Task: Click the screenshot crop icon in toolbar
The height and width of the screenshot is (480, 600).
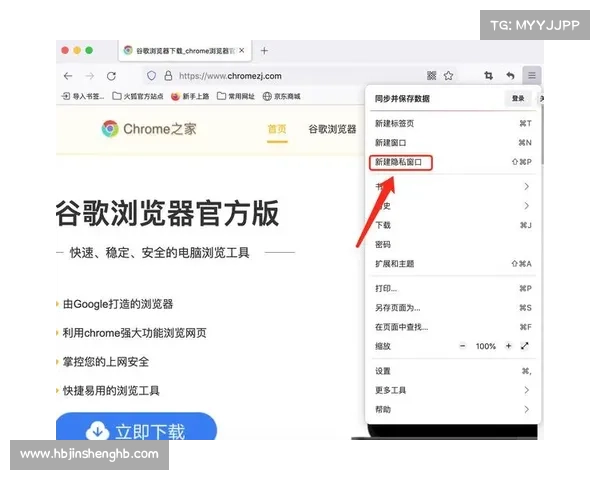Action: click(x=489, y=76)
